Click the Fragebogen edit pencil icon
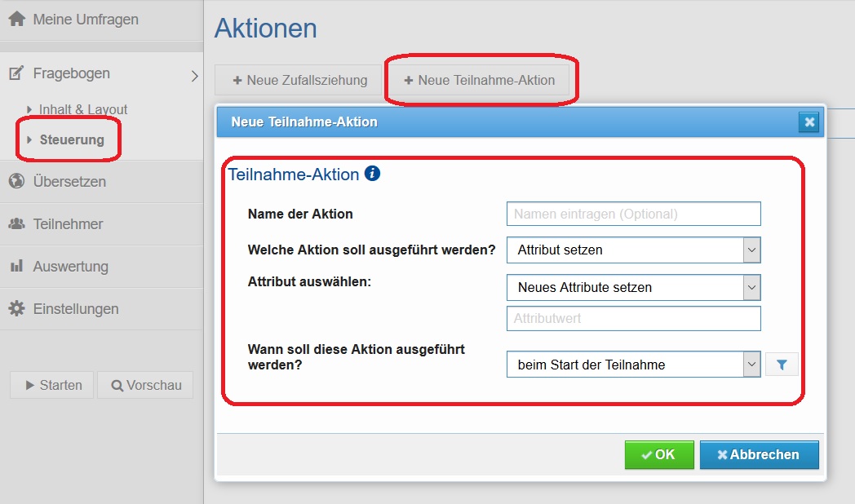855x504 pixels. point(16,73)
